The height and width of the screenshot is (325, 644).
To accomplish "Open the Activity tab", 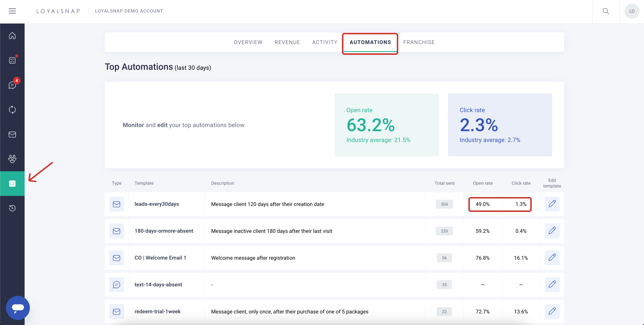I will [x=325, y=42].
